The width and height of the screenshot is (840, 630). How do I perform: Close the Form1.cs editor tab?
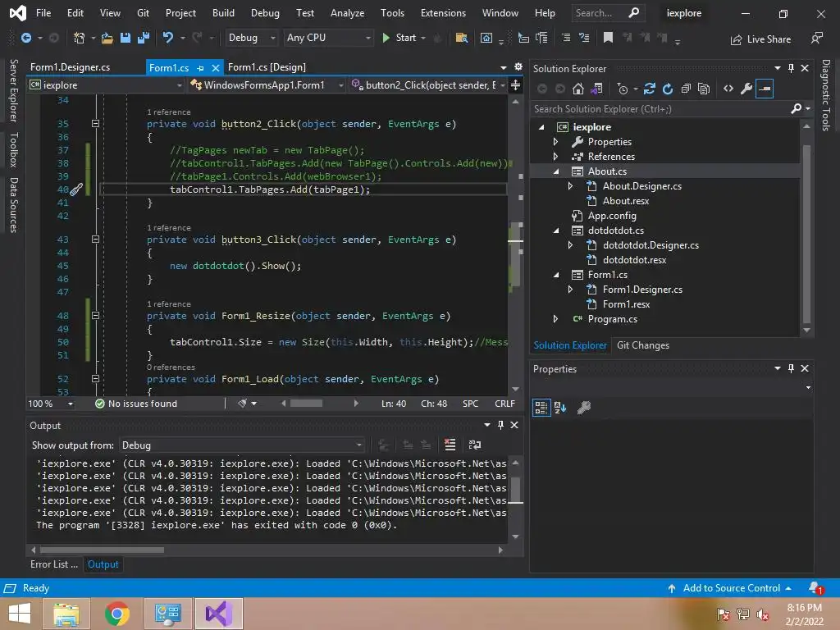(x=216, y=67)
